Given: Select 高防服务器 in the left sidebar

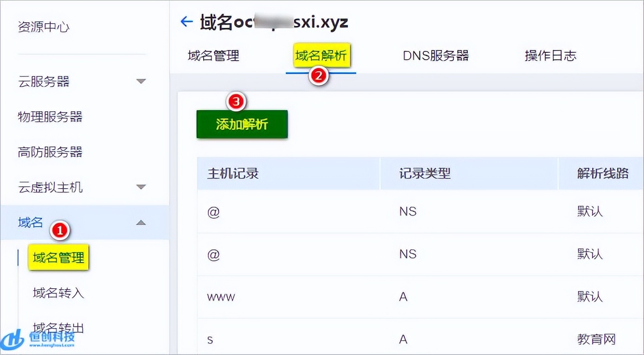Looking at the screenshot, I should pos(51,152).
